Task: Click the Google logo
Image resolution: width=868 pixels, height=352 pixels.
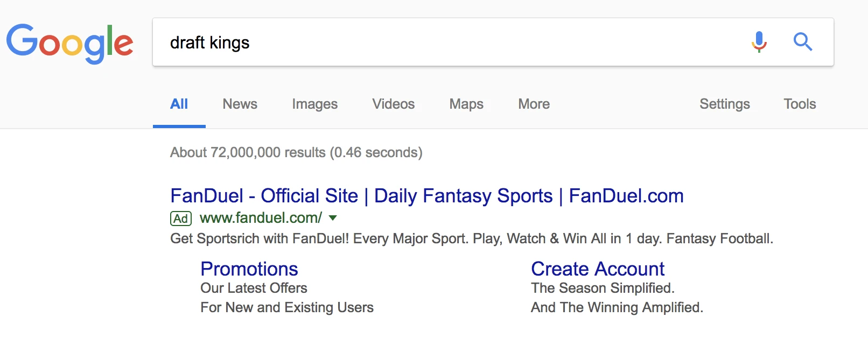Action: (70, 44)
